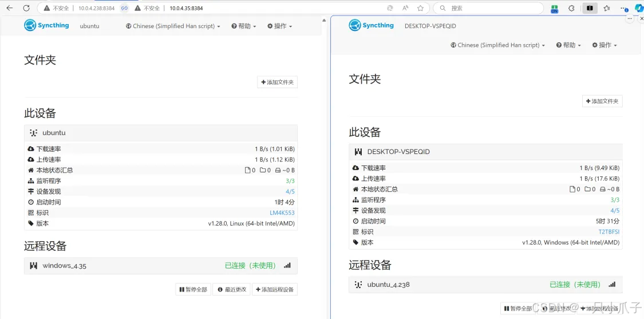This screenshot has width=644, height=319.
Task: Click 添加文件夹 button in ubuntu pane
Action: [277, 82]
